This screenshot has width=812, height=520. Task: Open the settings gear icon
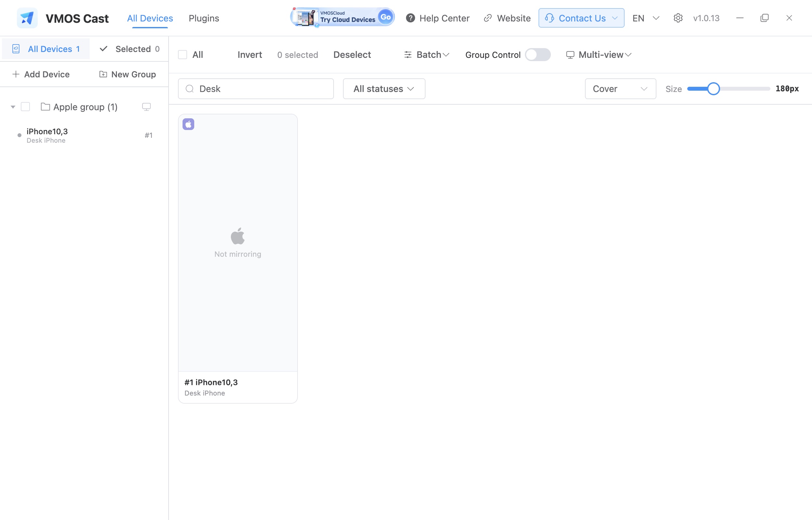click(678, 18)
